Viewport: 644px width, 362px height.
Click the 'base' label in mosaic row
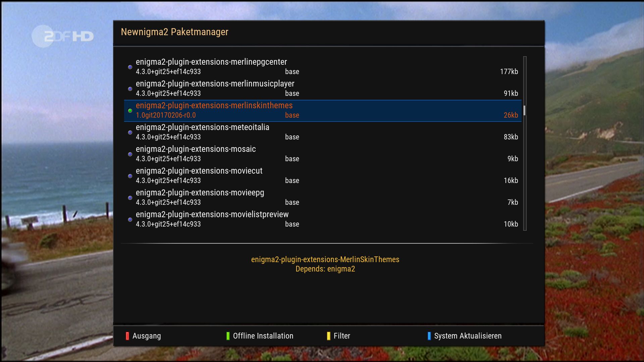pyautogui.click(x=292, y=159)
